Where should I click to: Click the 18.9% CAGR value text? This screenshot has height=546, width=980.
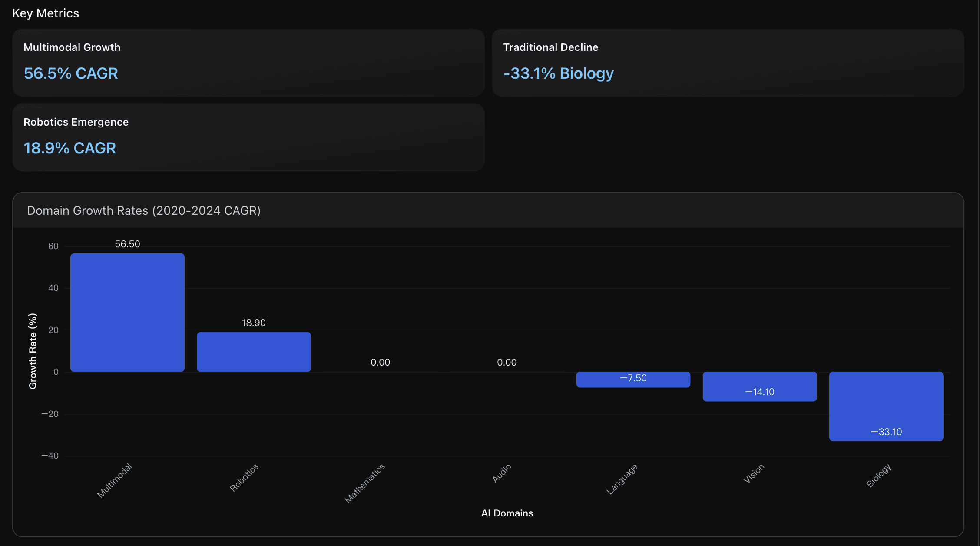point(70,148)
